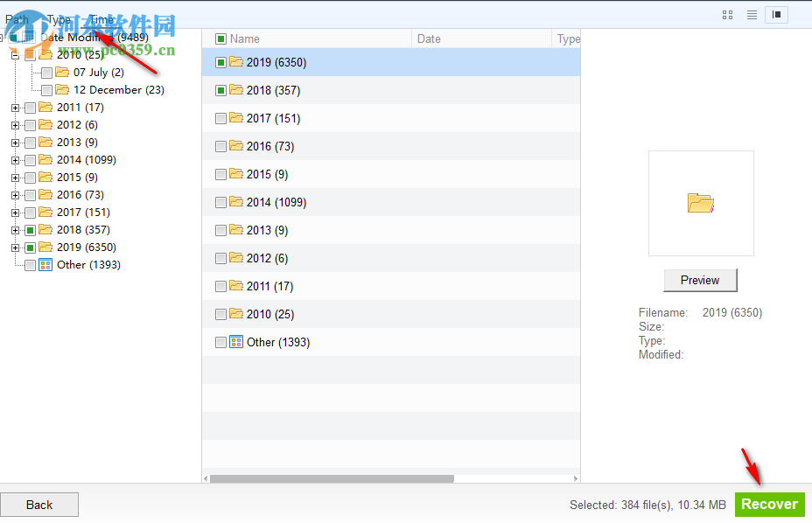Click the Recover button
This screenshot has width=812, height=523.
[x=769, y=505]
